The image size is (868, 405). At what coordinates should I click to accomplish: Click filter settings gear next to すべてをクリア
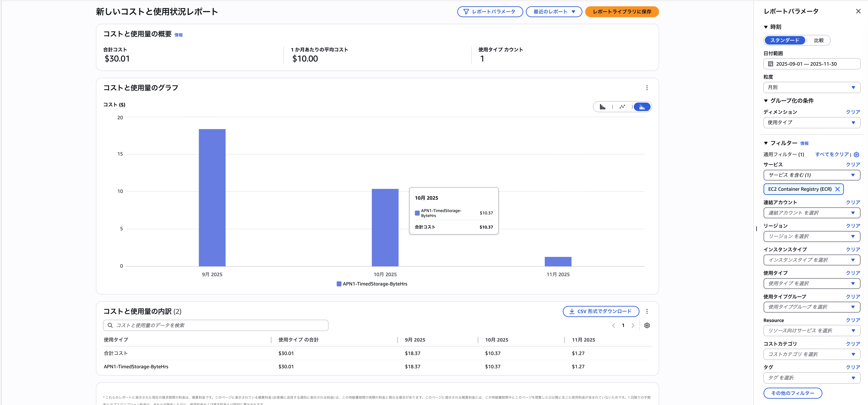pyautogui.click(x=856, y=155)
